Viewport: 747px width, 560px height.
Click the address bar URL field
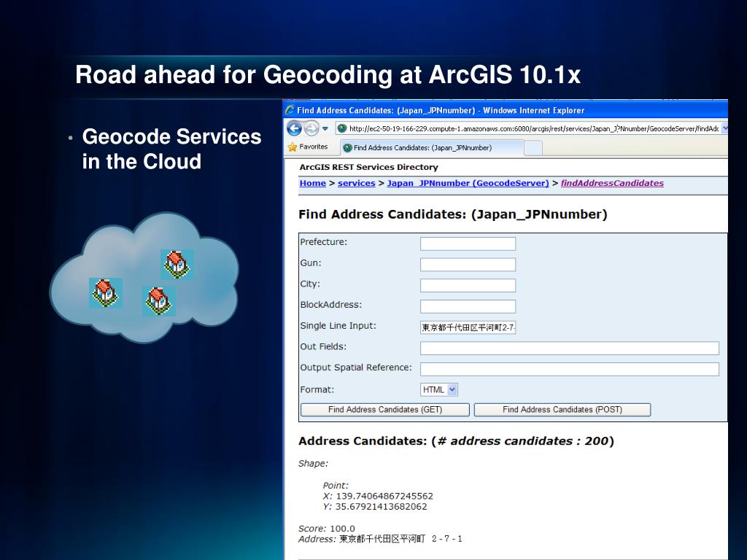pos(529,128)
